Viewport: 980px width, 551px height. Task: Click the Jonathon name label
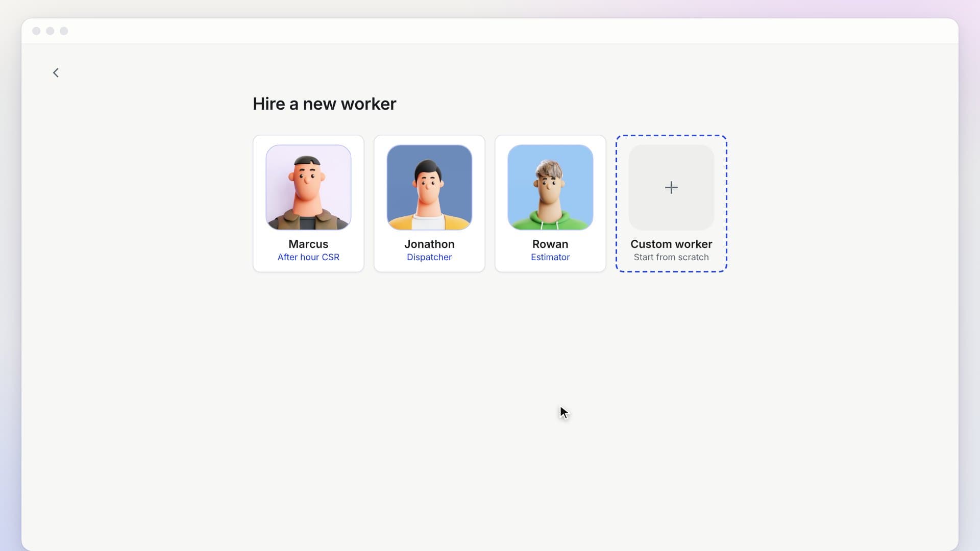429,244
